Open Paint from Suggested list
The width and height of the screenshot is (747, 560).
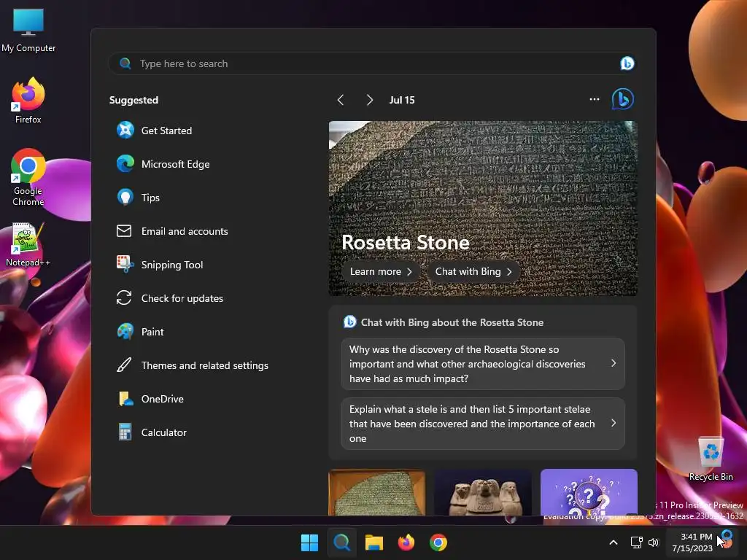click(140, 332)
